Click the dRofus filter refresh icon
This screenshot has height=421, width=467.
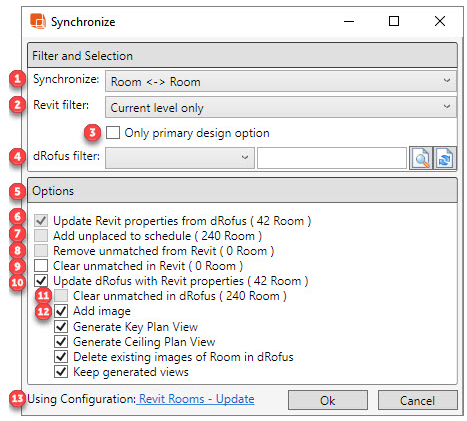click(445, 158)
